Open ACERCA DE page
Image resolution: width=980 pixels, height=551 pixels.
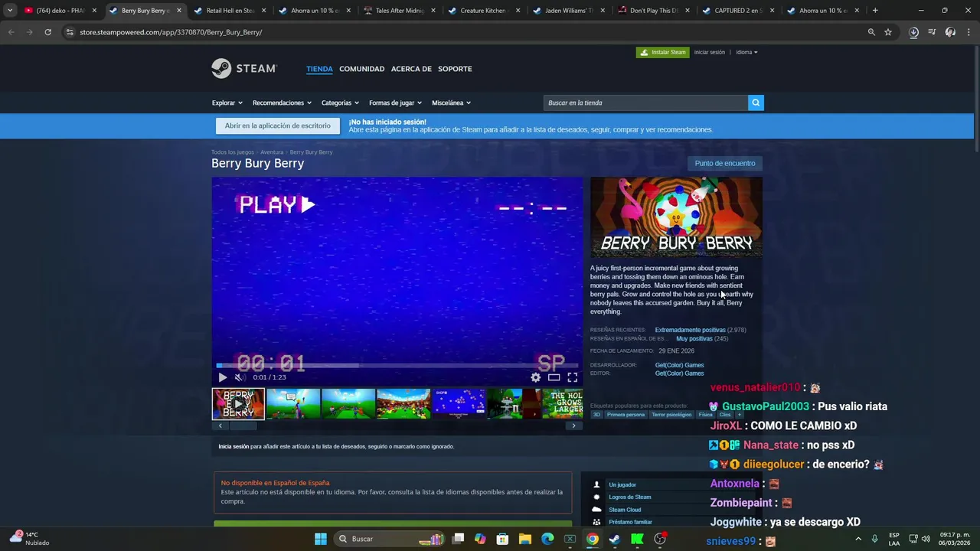coord(411,69)
